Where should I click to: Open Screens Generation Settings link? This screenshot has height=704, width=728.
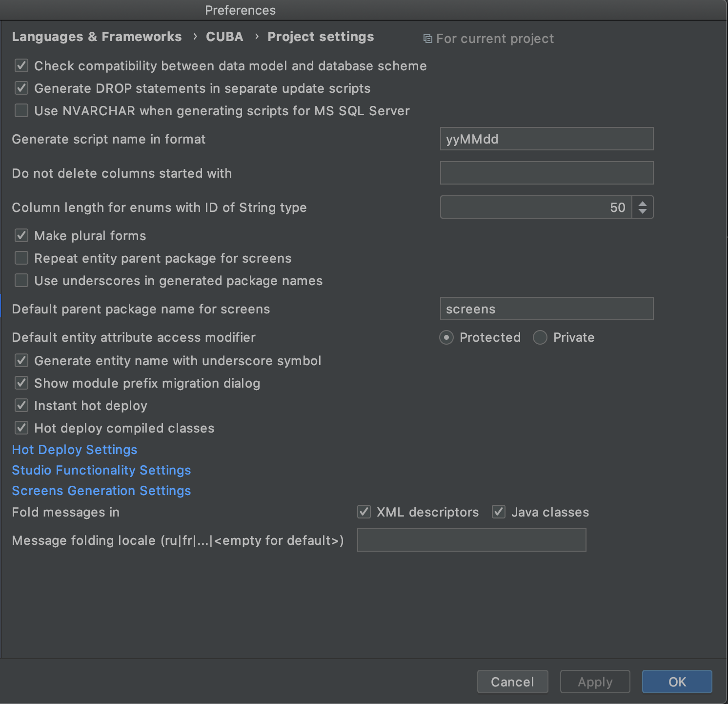101,491
